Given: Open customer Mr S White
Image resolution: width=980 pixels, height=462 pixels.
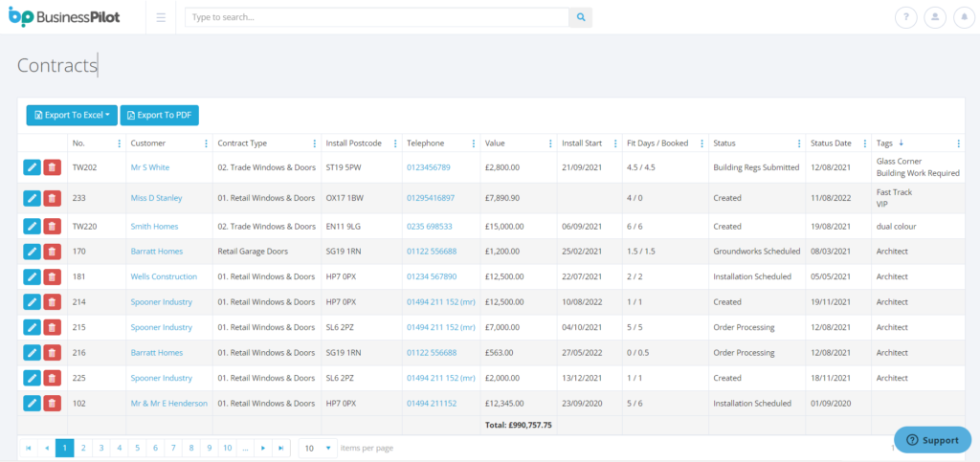Looking at the screenshot, I should (x=150, y=167).
